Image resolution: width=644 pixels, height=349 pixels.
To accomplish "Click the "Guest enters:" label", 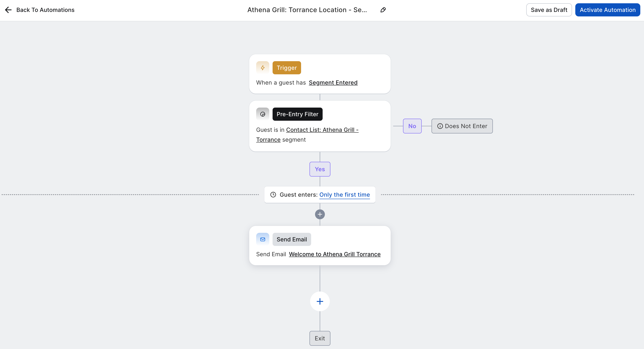I will pyautogui.click(x=298, y=195).
